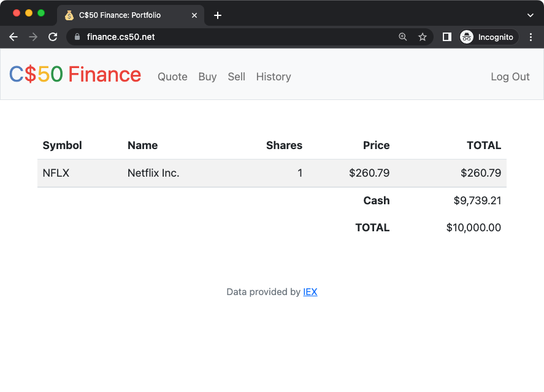Go back with the browser back arrow
544x392 pixels.
point(13,37)
